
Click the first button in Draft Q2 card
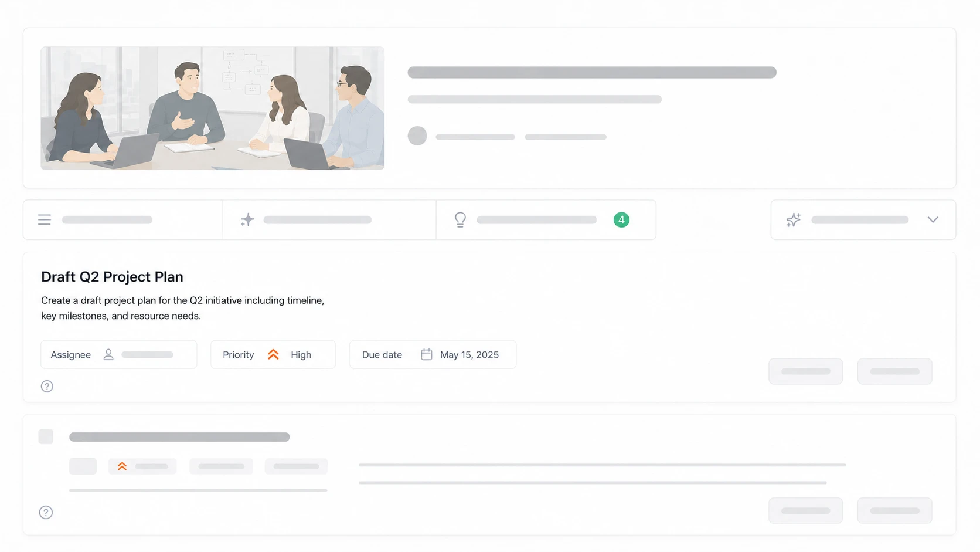click(806, 371)
